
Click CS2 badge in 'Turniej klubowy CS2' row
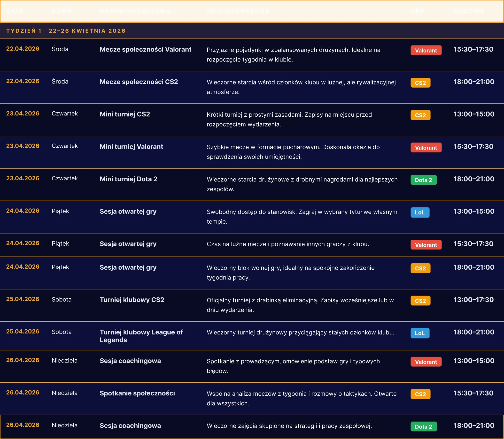pyautogui.click(x=420, y=301)
